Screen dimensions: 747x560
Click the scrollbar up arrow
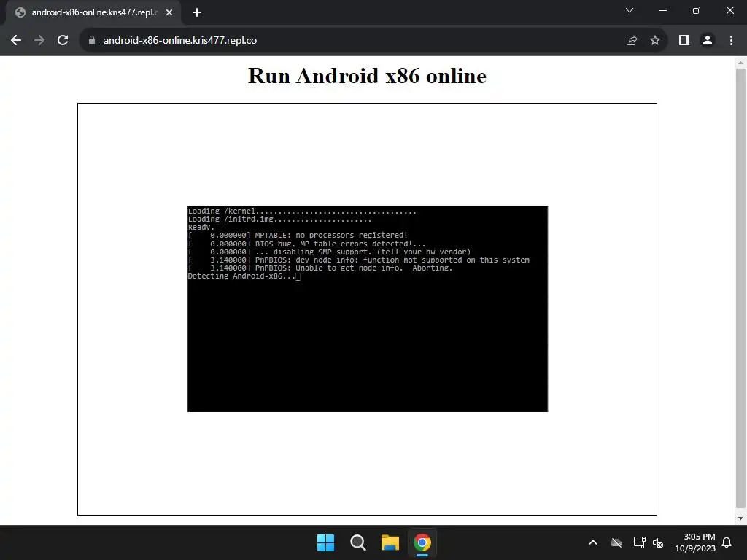coord(740,63)
